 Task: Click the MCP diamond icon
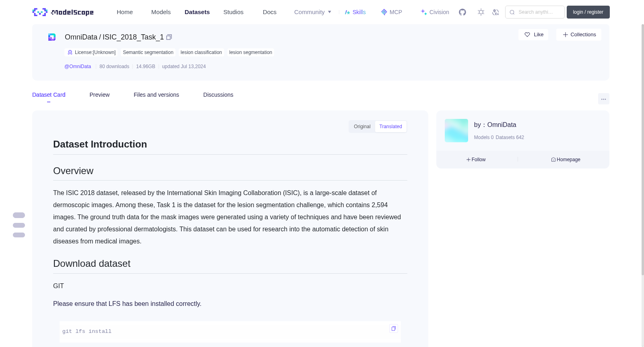click(x=384, y=12)
